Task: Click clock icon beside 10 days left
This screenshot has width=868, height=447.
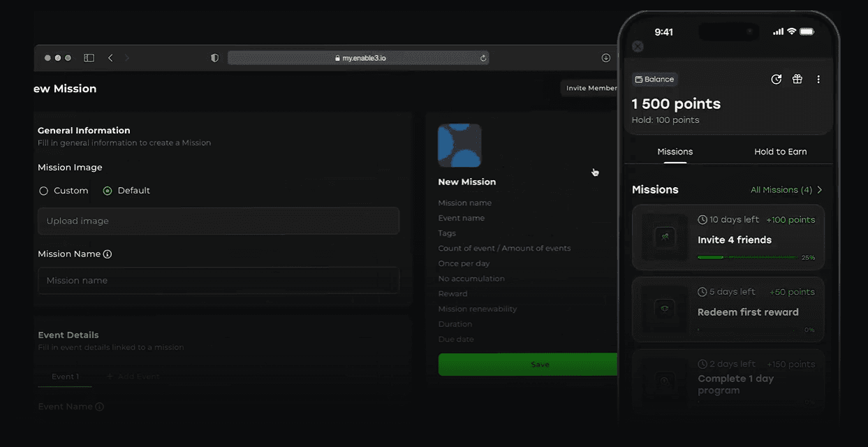Action: [x=703, y=219]
